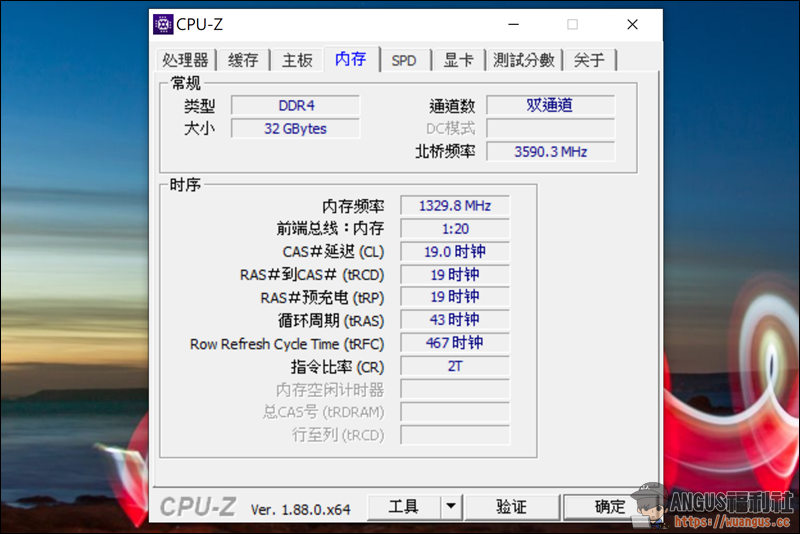Select the 1329.8 MHz memory frequency value

[x=455, y=206]
